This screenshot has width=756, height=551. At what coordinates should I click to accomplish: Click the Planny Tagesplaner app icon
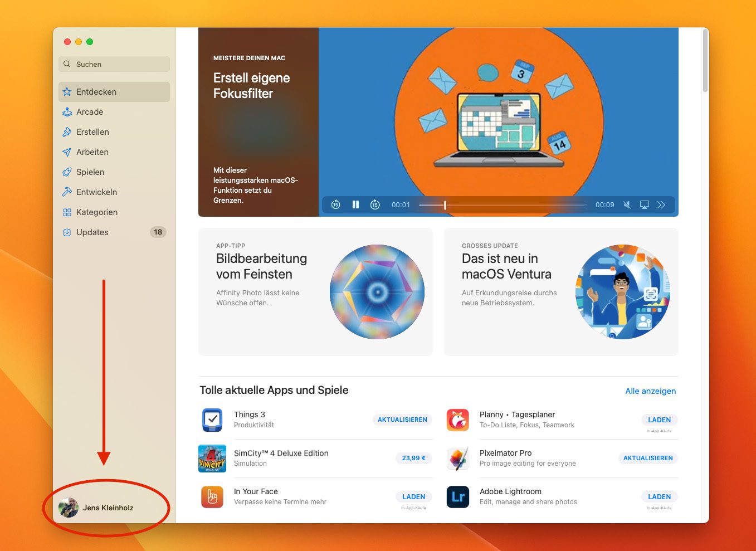[458, 420]
